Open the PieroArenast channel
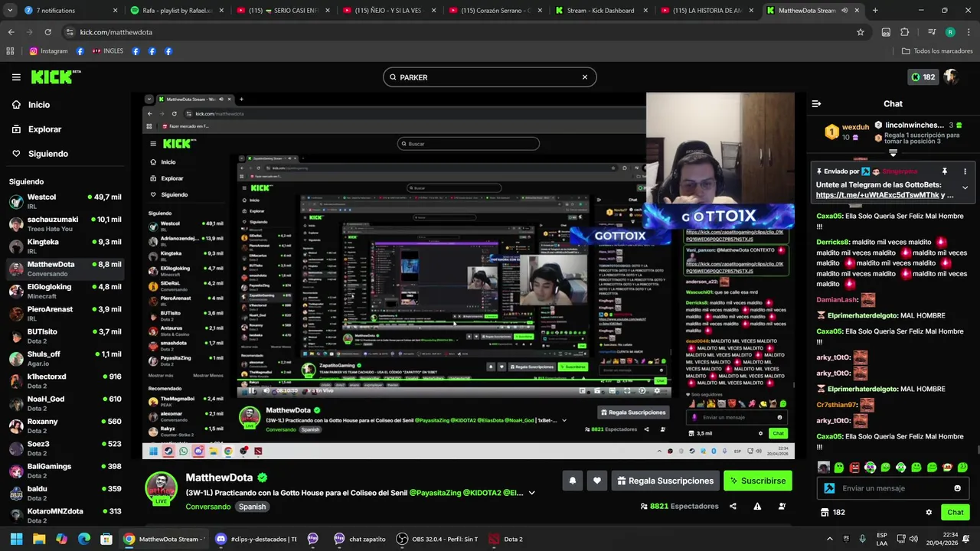 pyautogui.click(x=65, y=313)
